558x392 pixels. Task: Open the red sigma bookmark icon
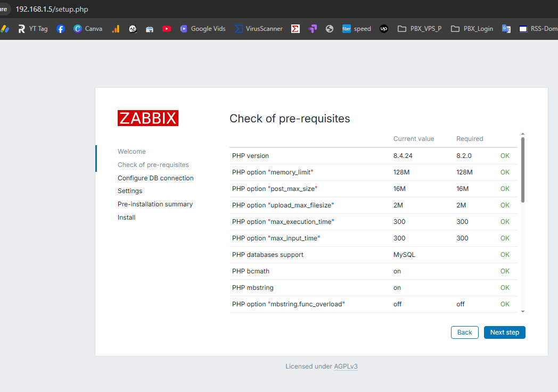296,29
